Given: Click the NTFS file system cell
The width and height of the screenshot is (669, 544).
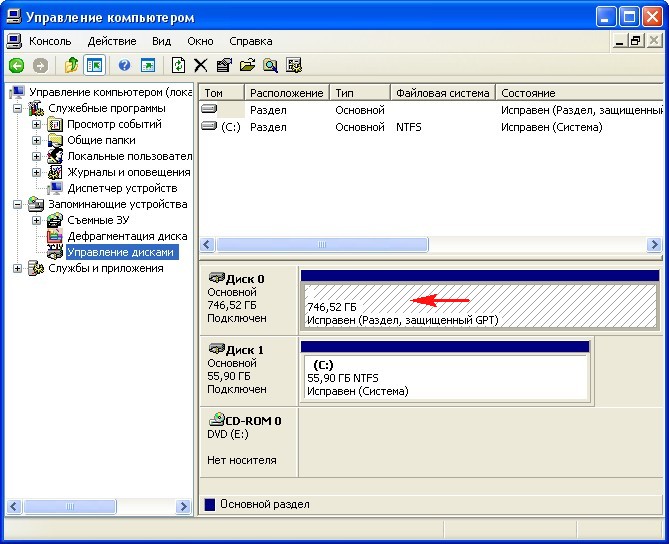Looking at the screenshot, I should pyautogui.click(x=409, y=127).
